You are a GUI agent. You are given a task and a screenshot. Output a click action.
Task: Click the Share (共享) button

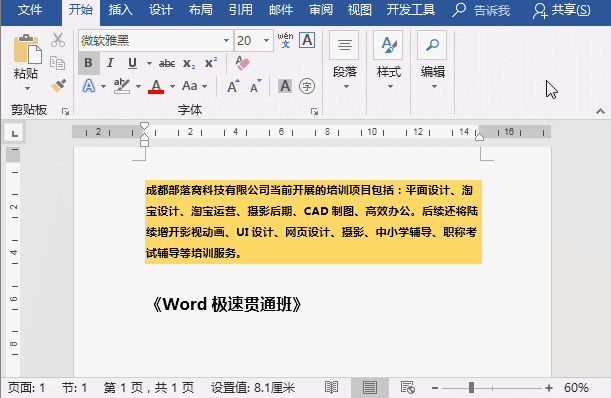[x=562, y=10]
